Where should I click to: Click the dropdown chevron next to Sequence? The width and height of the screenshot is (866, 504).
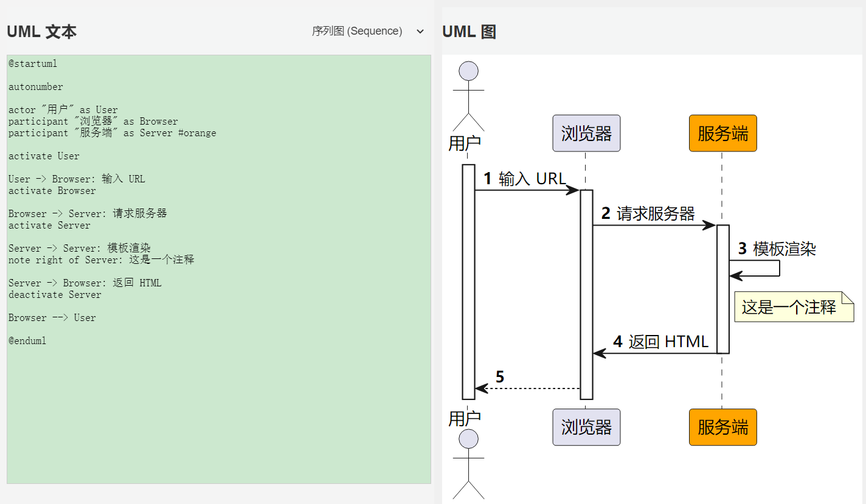(x=420, y=32)
